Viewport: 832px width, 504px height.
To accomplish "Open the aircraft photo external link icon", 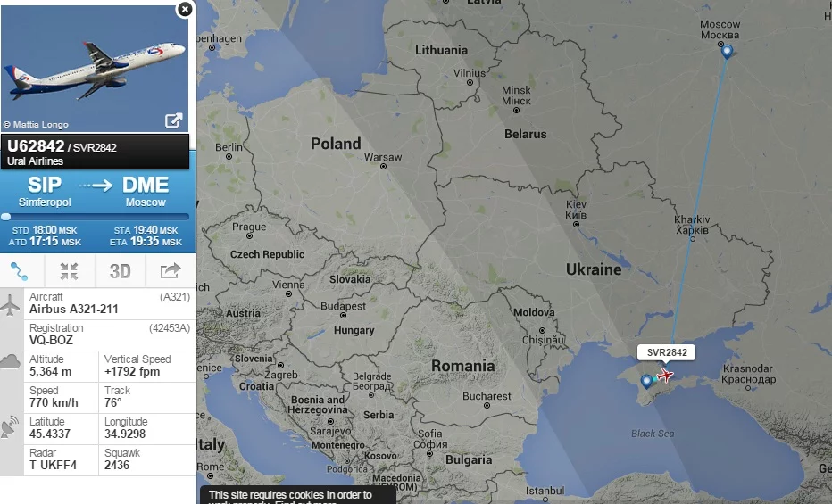I will click(x=173, y=120).
